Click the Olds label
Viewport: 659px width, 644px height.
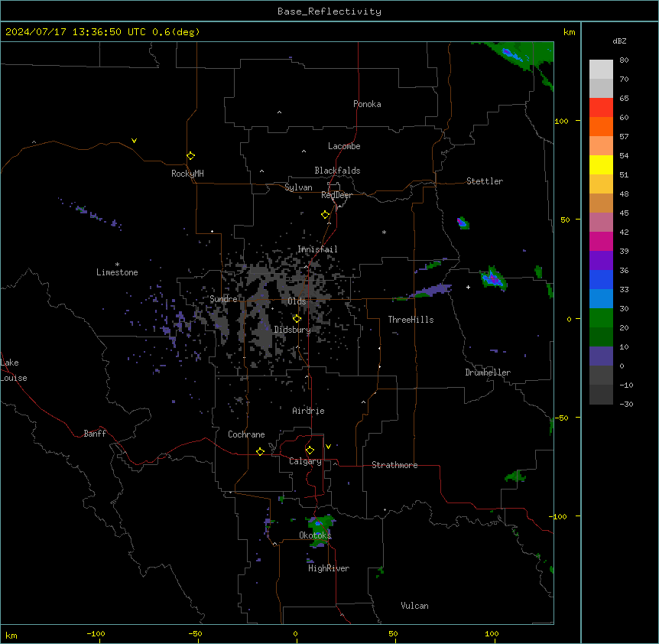coord(297,301)
